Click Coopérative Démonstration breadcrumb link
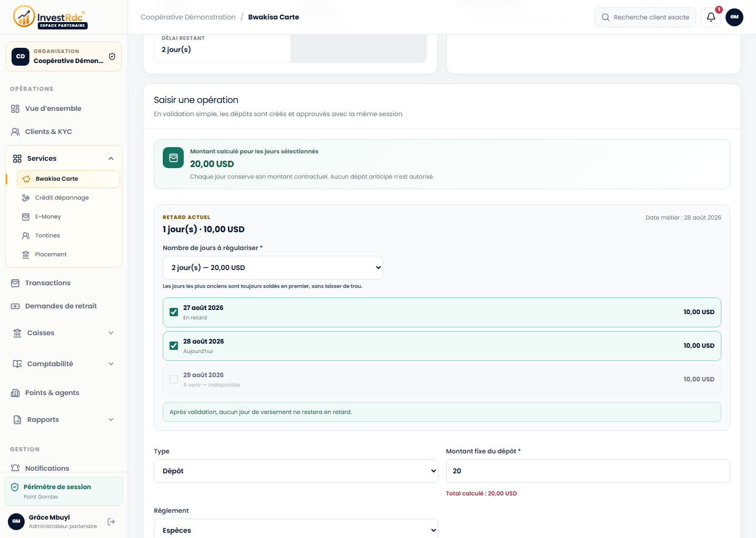This screenshot has width=756, height=538. pyautogui.click(x=188, y=17)
